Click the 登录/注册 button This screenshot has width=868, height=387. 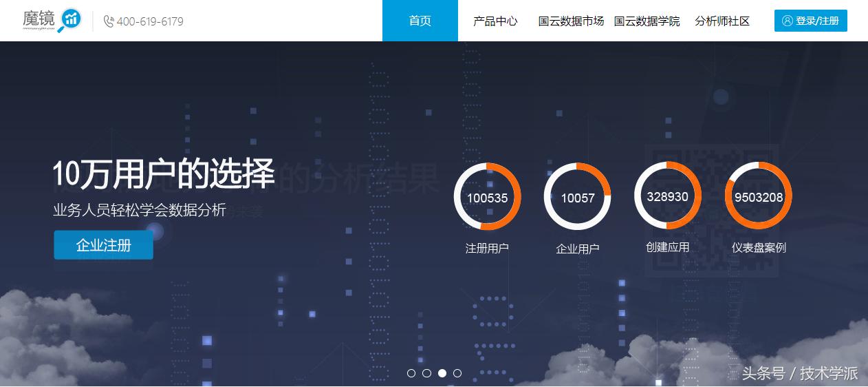tap(811, 21)
